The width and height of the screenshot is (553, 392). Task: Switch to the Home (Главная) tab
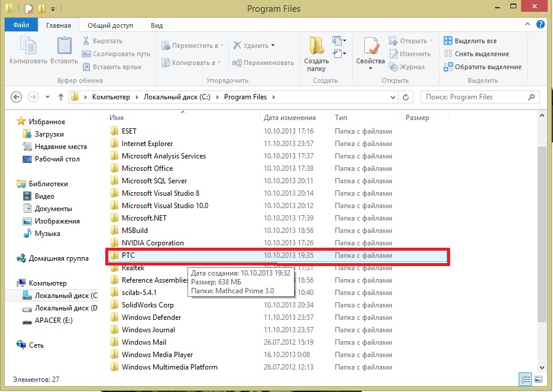point(58,25)
